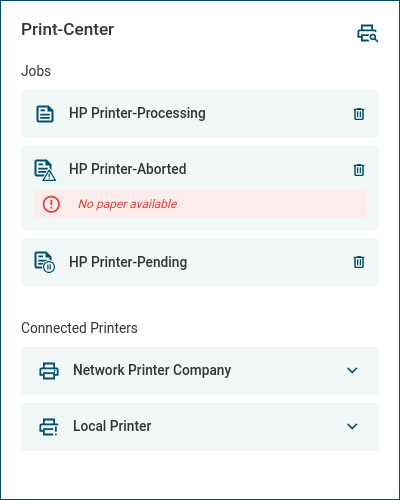This screenshot has height=500, width=400.
Task: Select the HP Printer-Pending job label
Action: (x=128, y=262)
